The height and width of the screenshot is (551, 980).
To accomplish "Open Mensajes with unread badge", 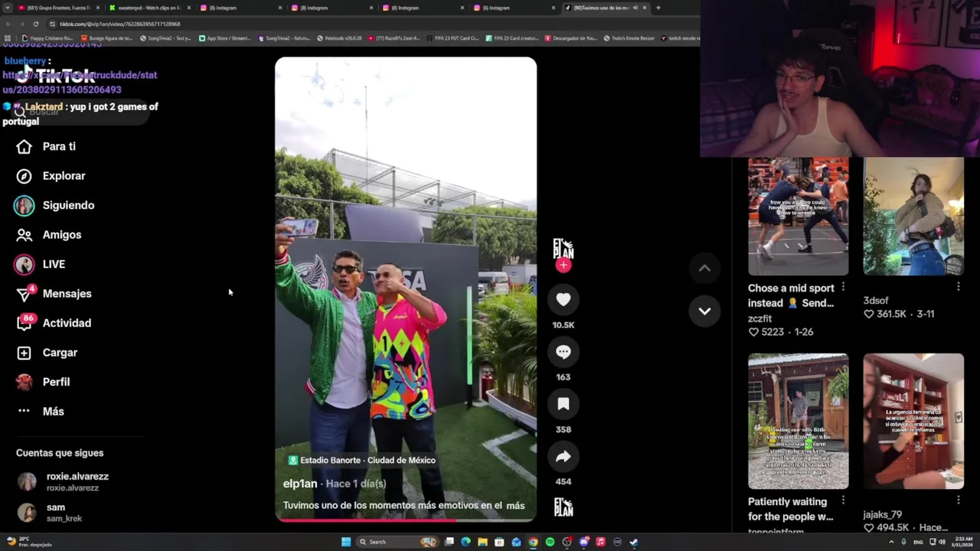I will point(54,294).
